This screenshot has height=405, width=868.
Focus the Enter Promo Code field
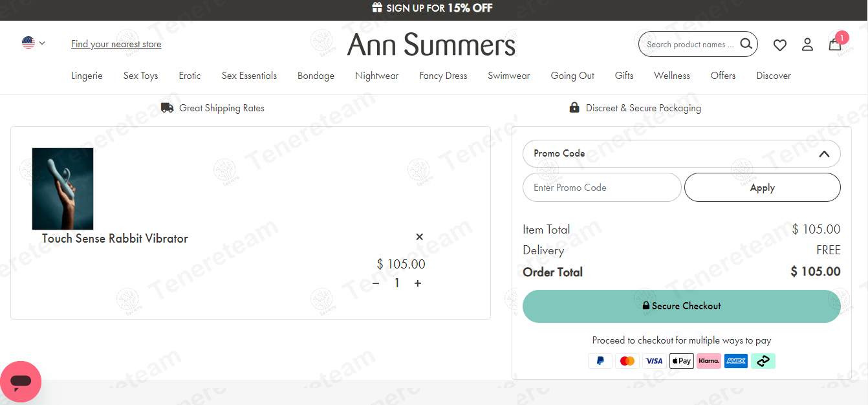click(x=602, y=188)
